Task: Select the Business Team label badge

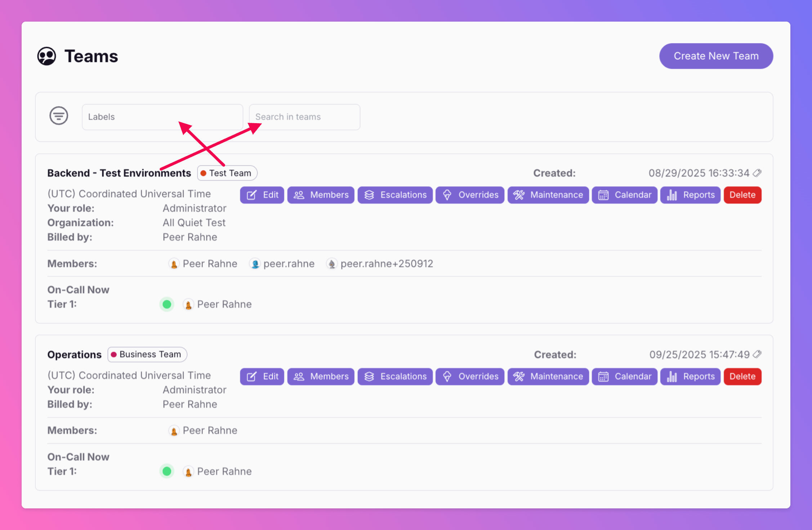Action: pyautogui.click(x=147, y=355)
